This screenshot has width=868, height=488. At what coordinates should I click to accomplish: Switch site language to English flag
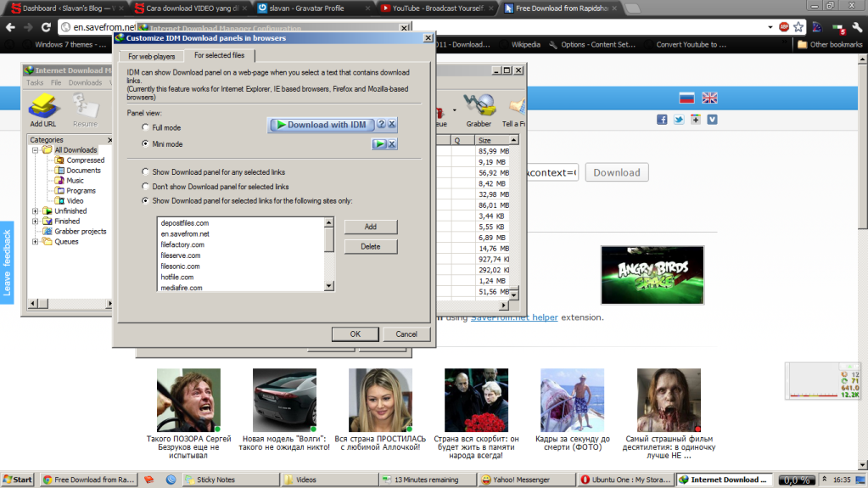tap(709, 98)
